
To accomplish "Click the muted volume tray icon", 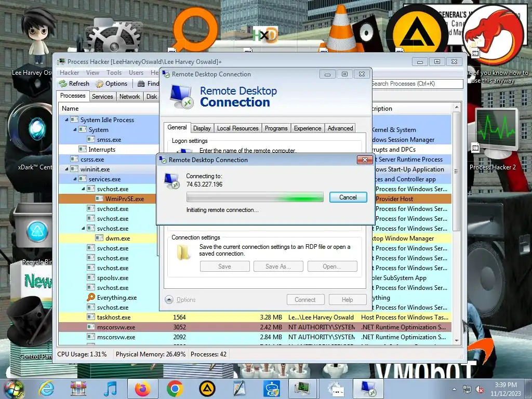I will [480, 390].
